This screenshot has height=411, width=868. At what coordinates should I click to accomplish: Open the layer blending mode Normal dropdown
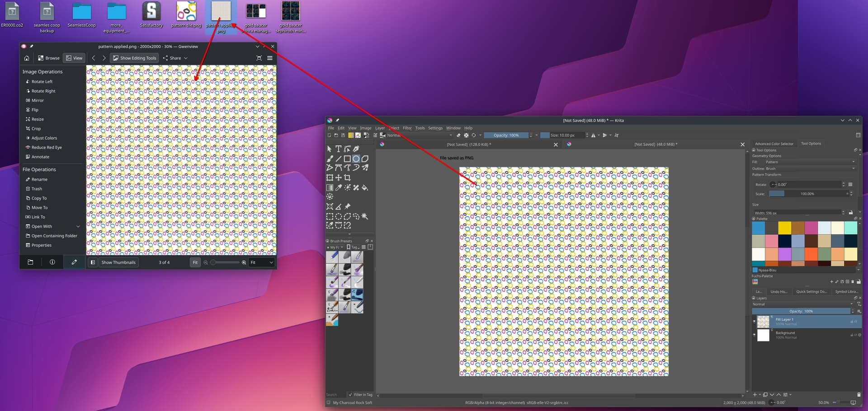[x=804, y=304]
